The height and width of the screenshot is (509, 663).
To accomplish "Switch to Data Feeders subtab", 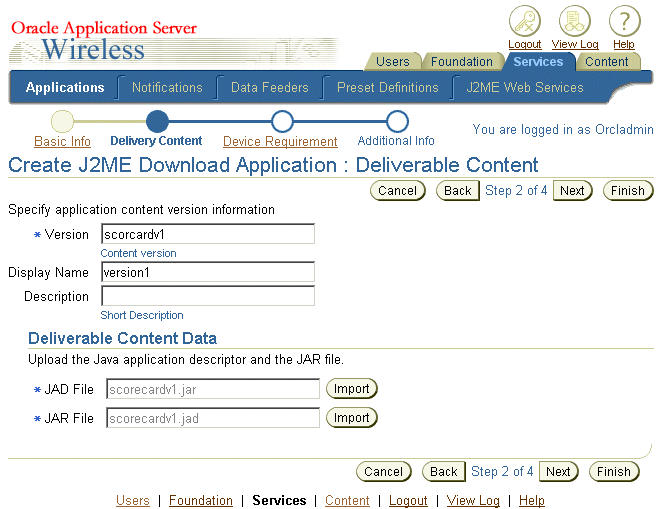I will pos(269,88).
